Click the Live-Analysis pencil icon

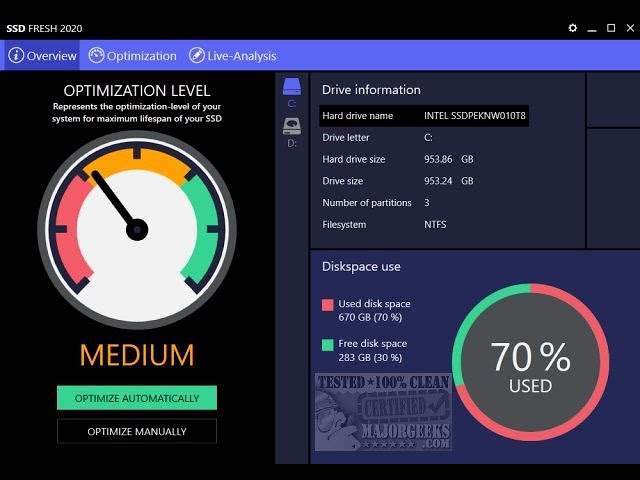point(197,55)
